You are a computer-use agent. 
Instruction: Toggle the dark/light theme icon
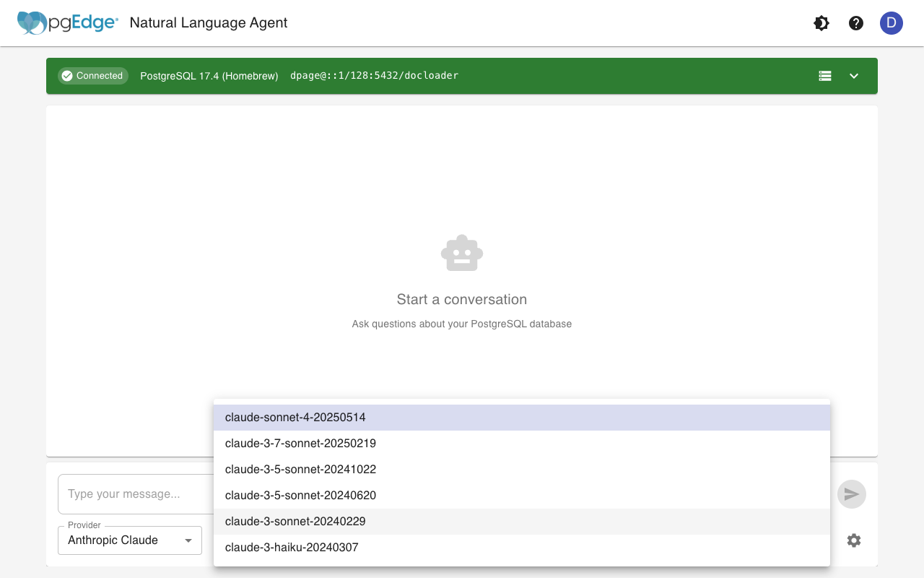click(x=821, y=23)
